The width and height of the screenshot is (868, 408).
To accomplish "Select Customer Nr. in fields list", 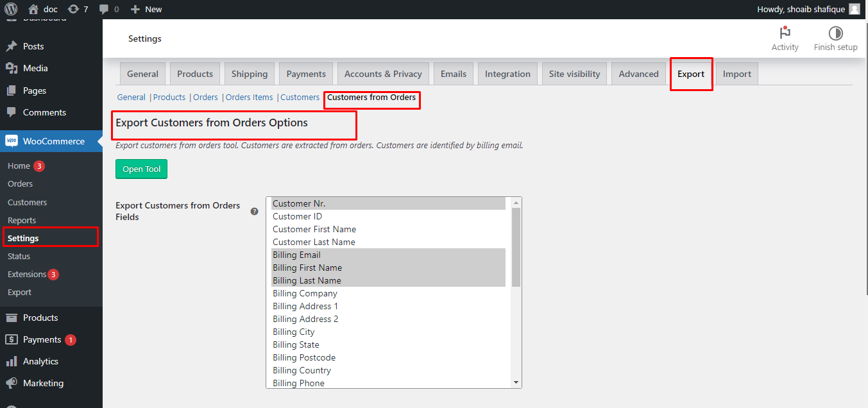I will click(388, 203).
